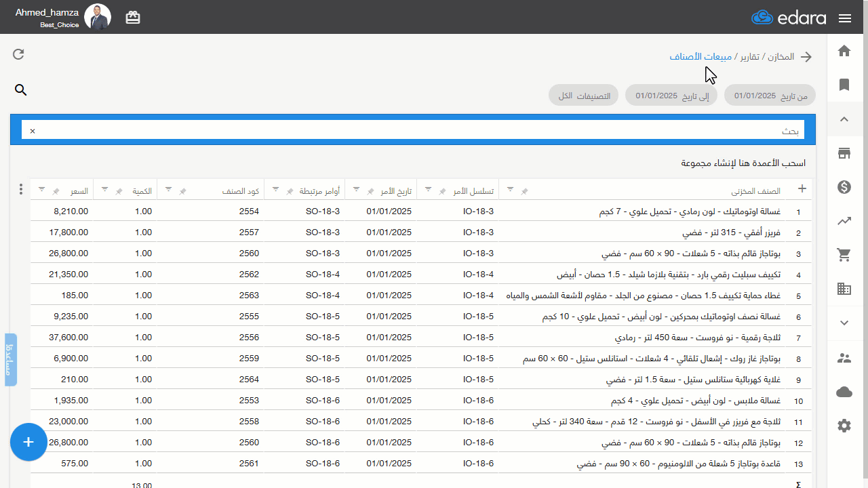Open the building company sidebar icon
The image size is (868, 488).
click(x=844, y=289)
